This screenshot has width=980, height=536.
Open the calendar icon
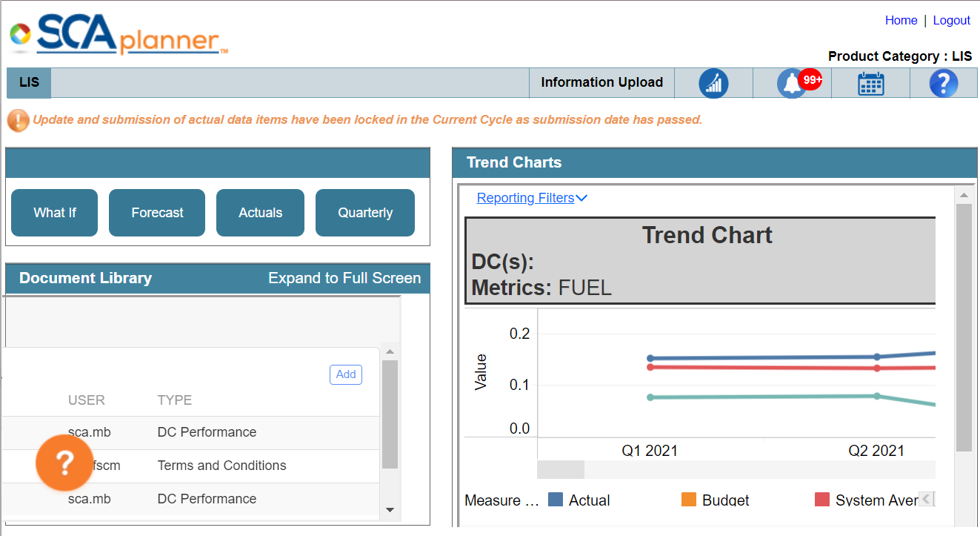870,83
